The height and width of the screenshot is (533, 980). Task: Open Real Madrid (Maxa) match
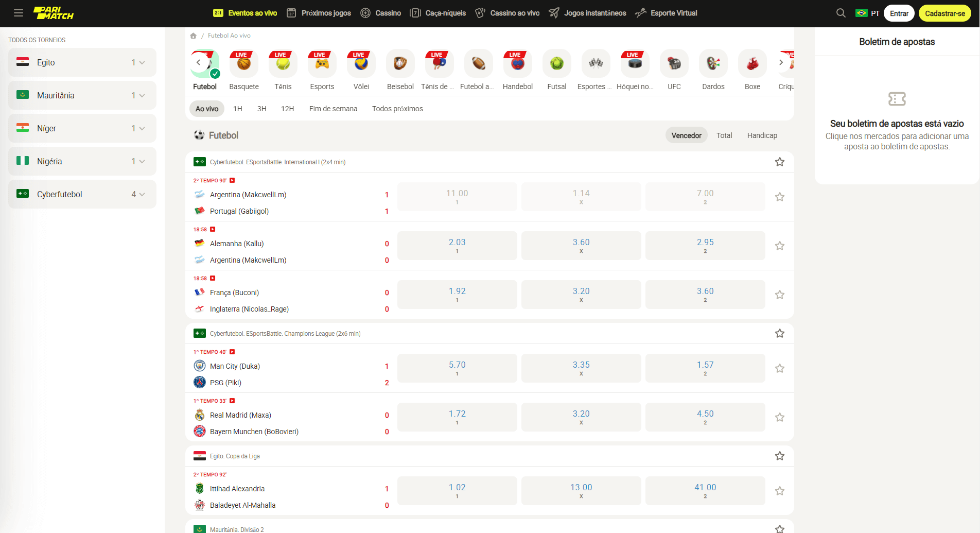coord(240,415)
